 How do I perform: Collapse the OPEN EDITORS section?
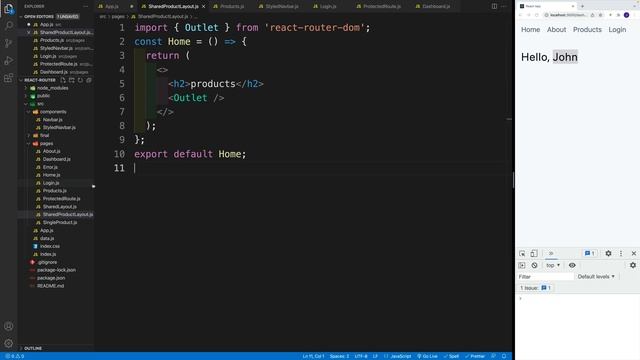pyautogui.click(x=38, y=17)
